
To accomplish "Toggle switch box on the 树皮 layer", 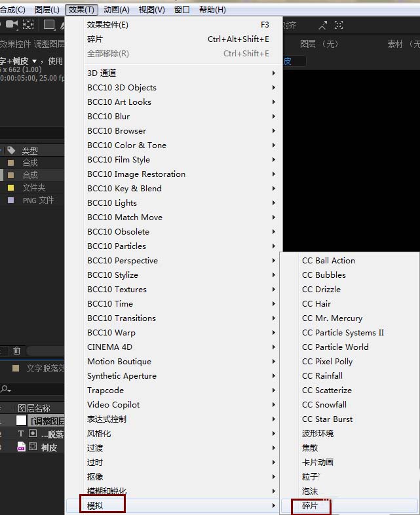I will click(33, 446).
